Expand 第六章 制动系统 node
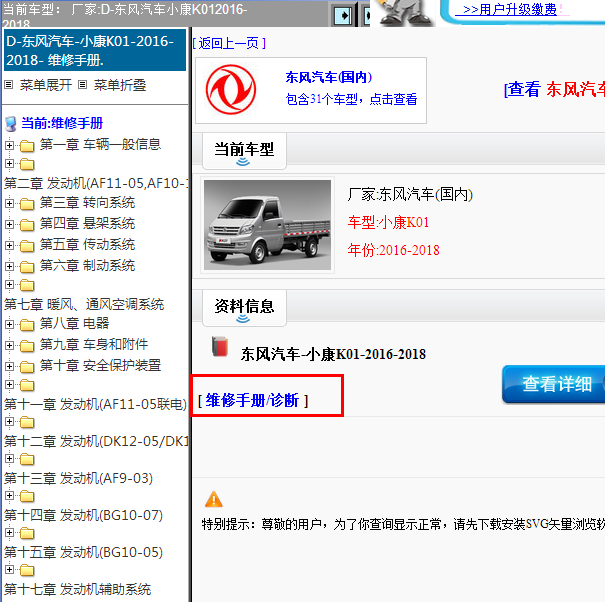Image resolution: width=605 pixels, height=602 pixels. [x=10, y=266]
